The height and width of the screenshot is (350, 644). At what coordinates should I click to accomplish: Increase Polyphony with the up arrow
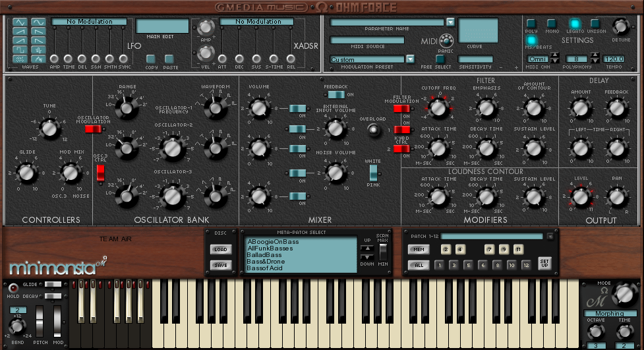click(595, 55)
